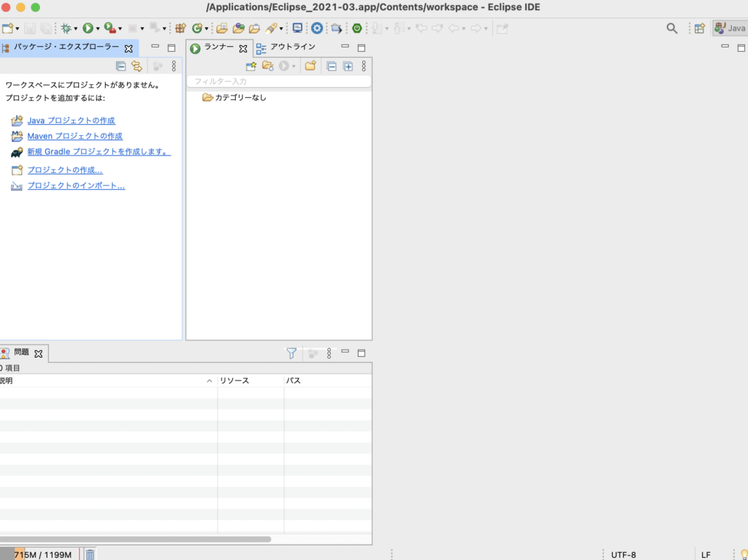
Task: Click the Java プロジェクトの作成 link
Action: [x=71, y=120]
